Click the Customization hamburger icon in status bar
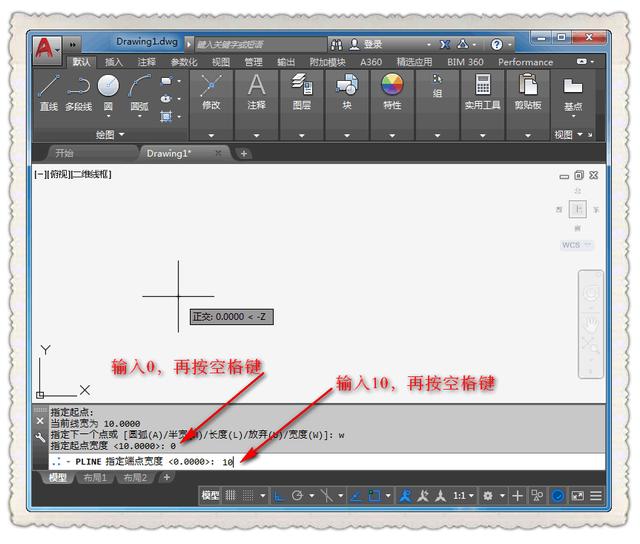This screenshot has width=640, height=544. [596, 496]
